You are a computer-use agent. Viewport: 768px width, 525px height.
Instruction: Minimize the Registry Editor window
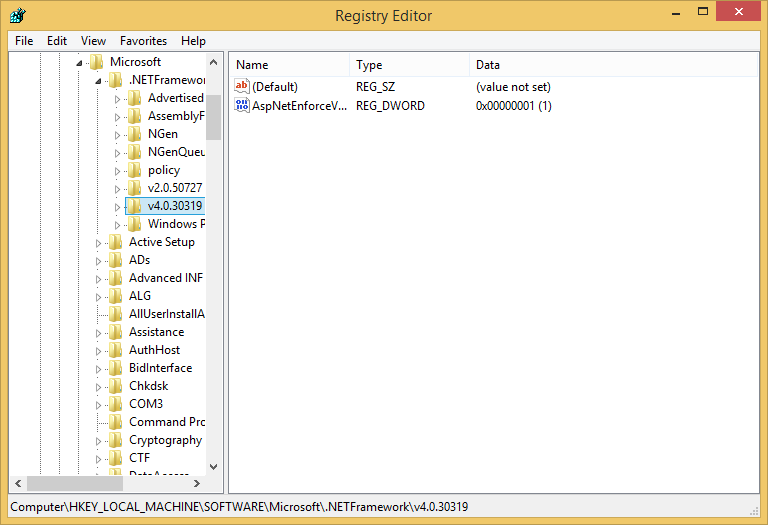tap(676, 12)
